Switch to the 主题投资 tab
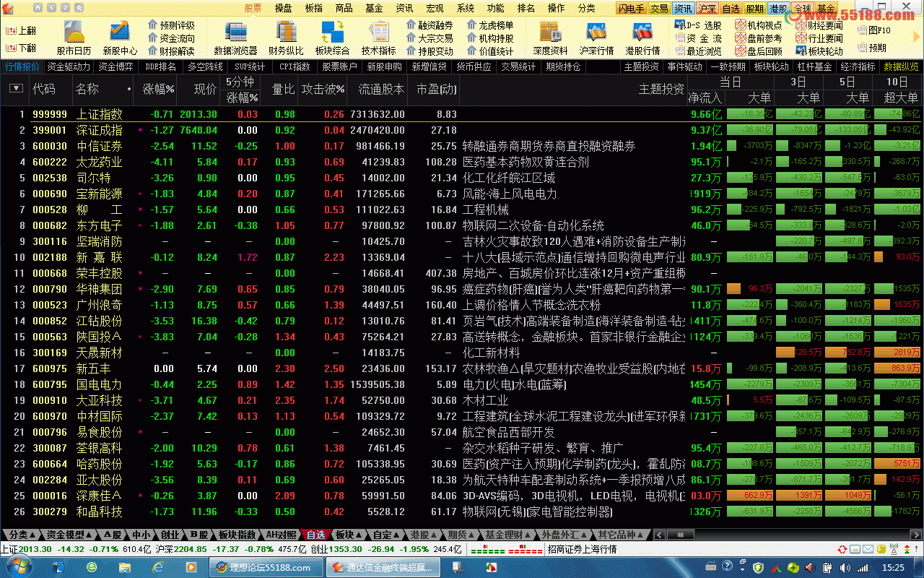This screenshot has width=924, height=578. point(642,66)
